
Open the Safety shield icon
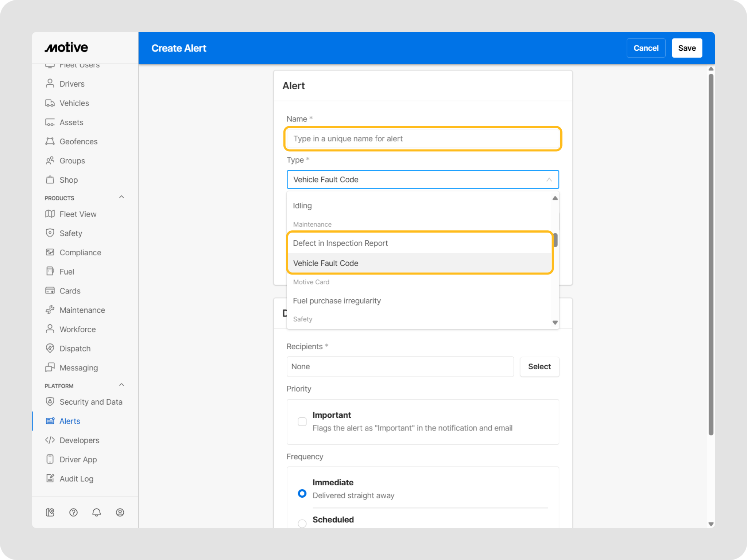[x=50, y=233]
